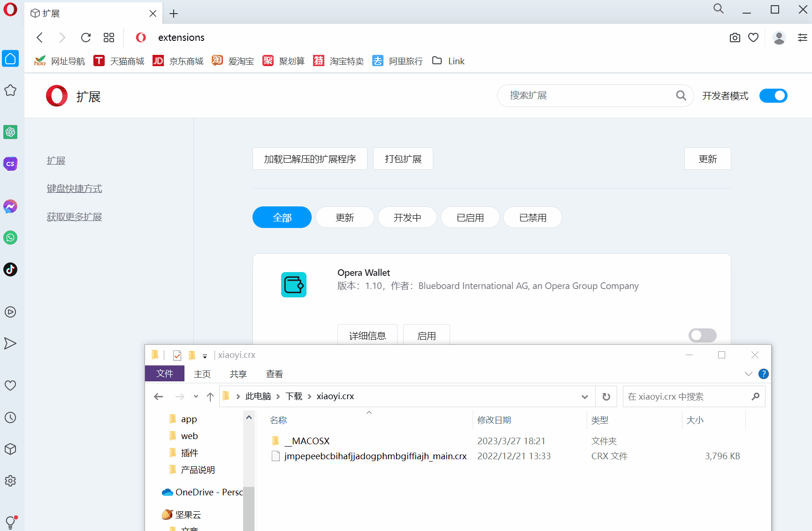
Task: Click the snapshot camera icon
Action: [735, 38]
